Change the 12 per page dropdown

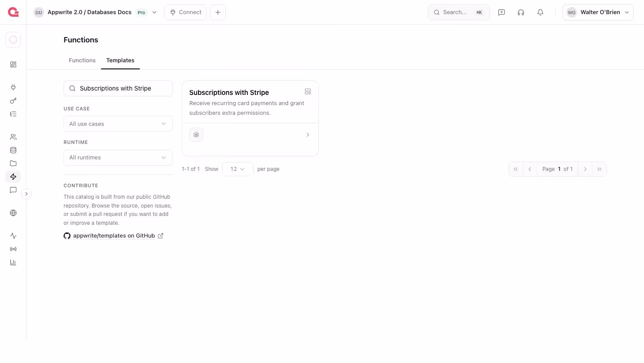[x=238, y=169]
